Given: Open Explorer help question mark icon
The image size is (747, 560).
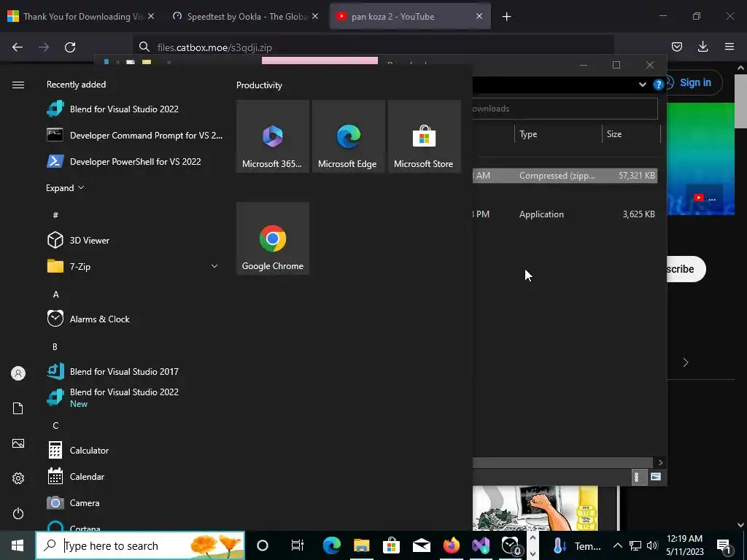Looking at the screenshot, I should 659,85.
